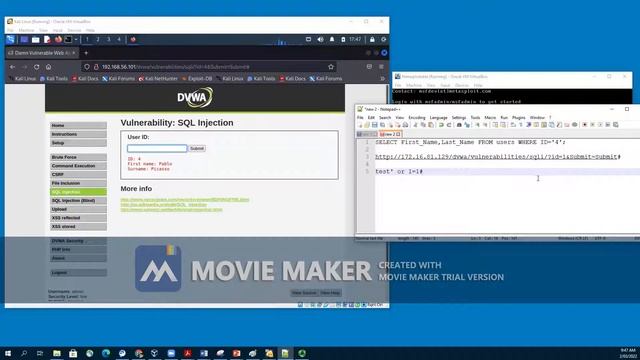640x360 pixels.
Task: Toggle Record Macro in Notepad++ toolbar
Action: 584,124
